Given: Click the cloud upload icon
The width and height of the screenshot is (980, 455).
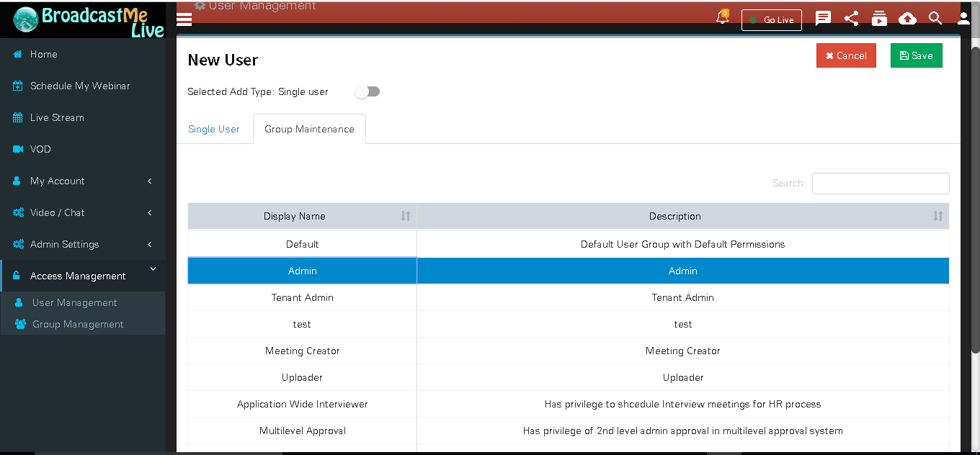Looking at the screenshot, I should [908, 19].
